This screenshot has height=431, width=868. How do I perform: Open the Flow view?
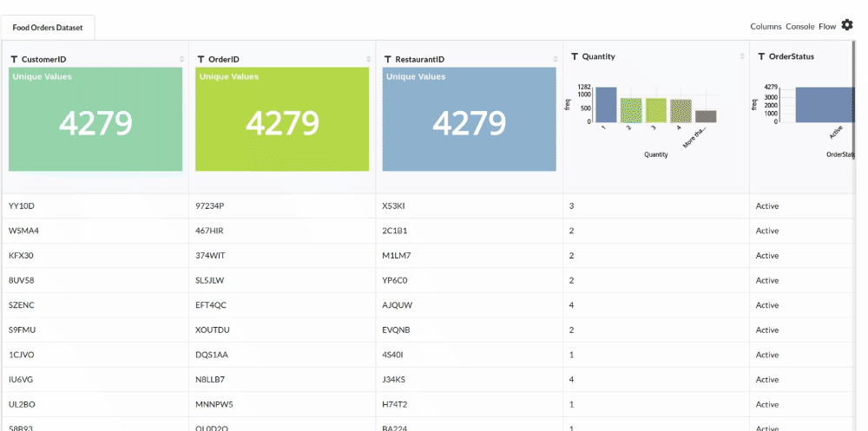827,27
